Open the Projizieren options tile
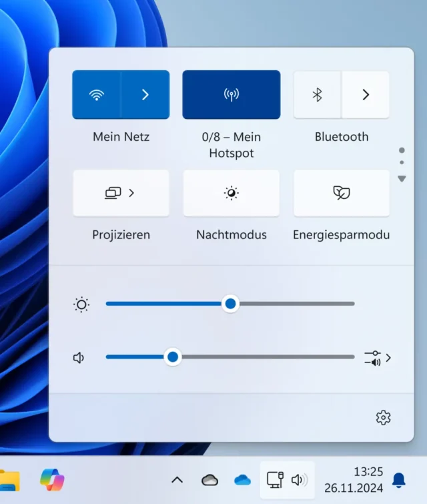427x504 pixels. (121, 193)
